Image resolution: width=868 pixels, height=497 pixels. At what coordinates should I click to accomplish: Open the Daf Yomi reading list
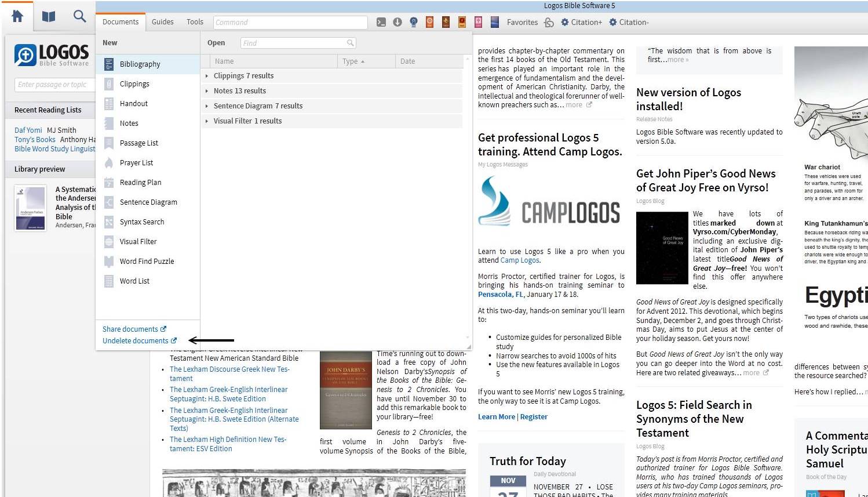pos(28,130)
